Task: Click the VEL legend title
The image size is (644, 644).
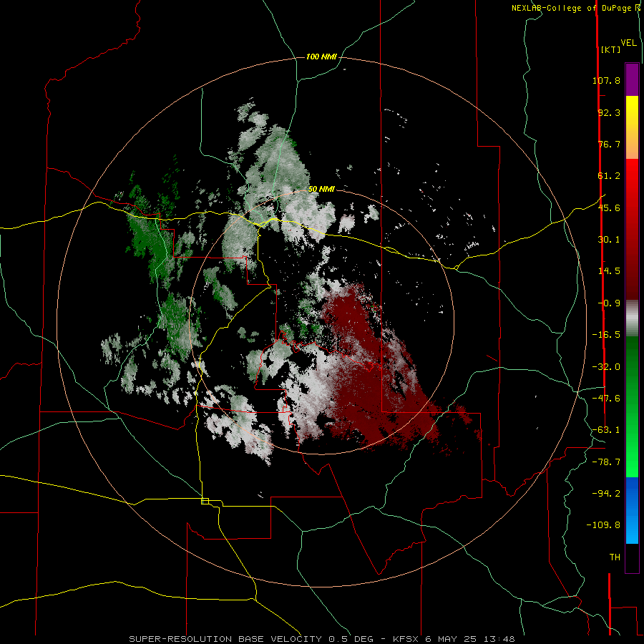Action: [628, 43]
